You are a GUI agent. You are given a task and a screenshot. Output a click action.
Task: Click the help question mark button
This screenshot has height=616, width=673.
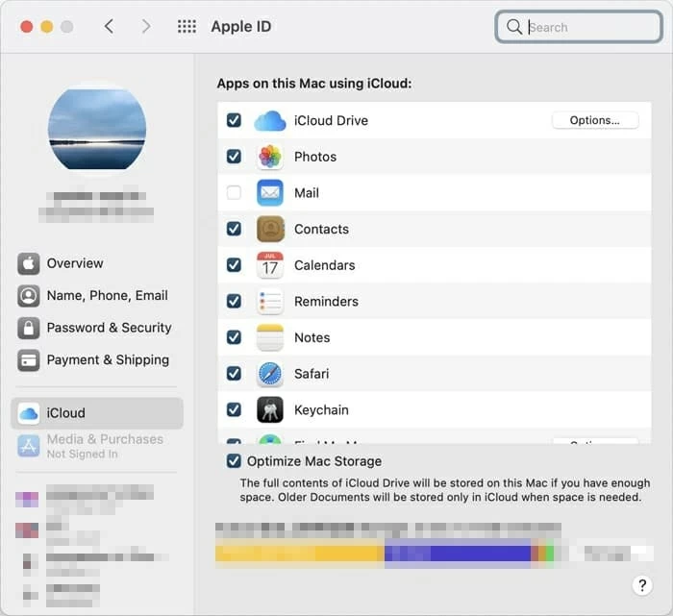pyautogui.click(x=642, y=585)
